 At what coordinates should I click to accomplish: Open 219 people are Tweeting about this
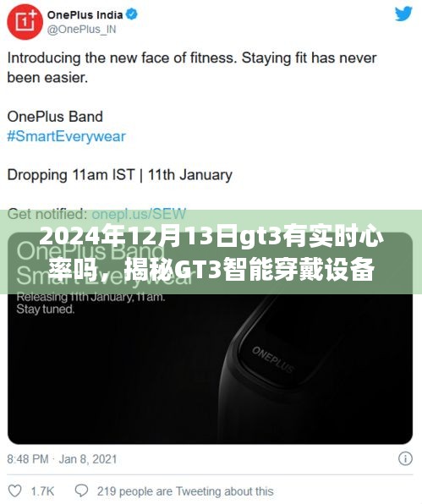pos(185,491)
